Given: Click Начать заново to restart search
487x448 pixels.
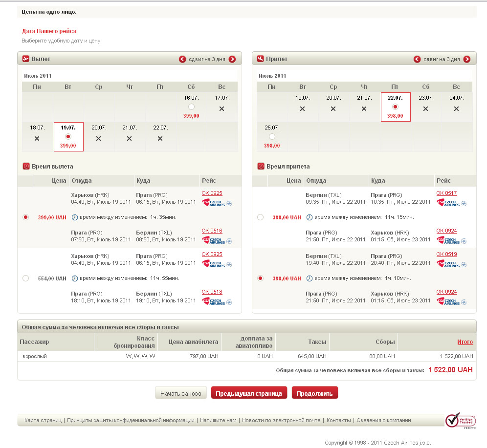Looking at the screenshot, I should point(180,393).
